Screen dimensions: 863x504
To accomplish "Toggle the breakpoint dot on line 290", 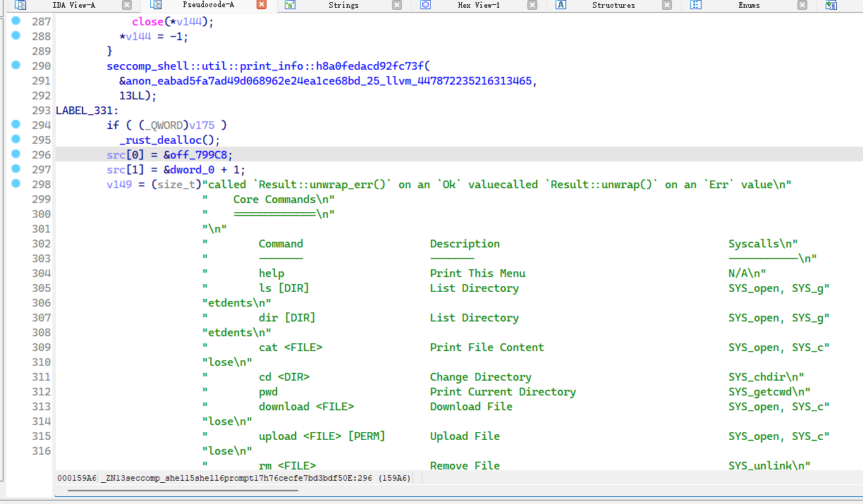I will [x=16, y=66].
